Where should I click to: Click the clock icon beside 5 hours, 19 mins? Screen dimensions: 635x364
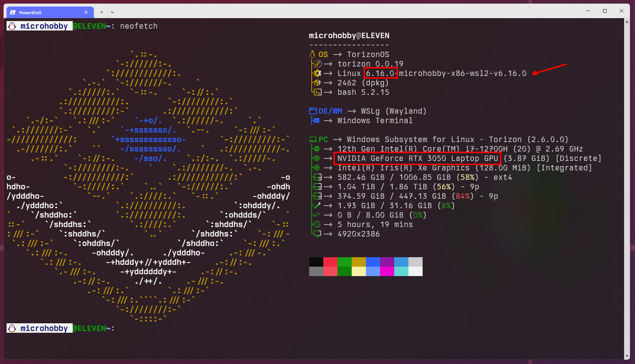click(317, 225)
